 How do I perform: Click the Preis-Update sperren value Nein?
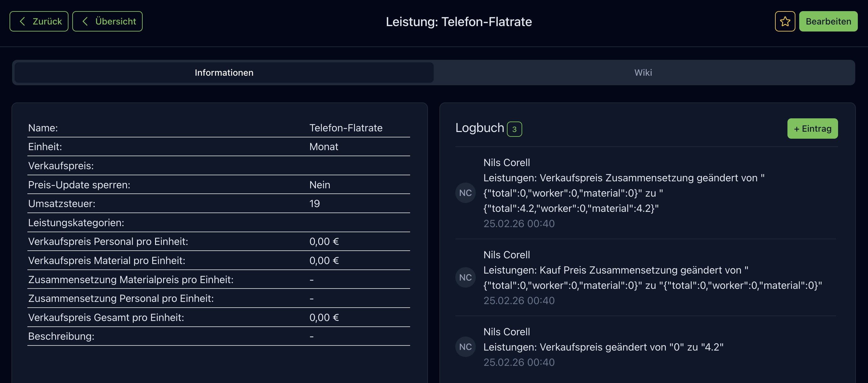pos(319,185)
